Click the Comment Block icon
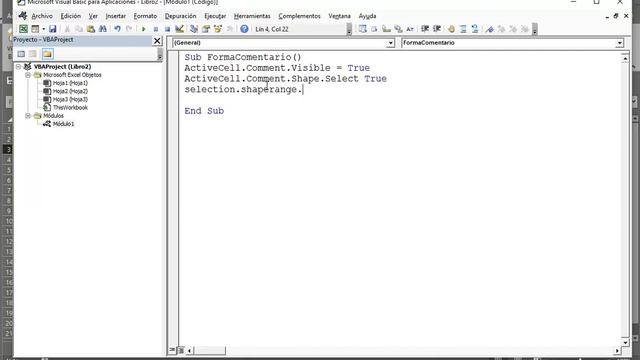Image resolution: width=640 pixels, height=360 pixels. point(463,29)
